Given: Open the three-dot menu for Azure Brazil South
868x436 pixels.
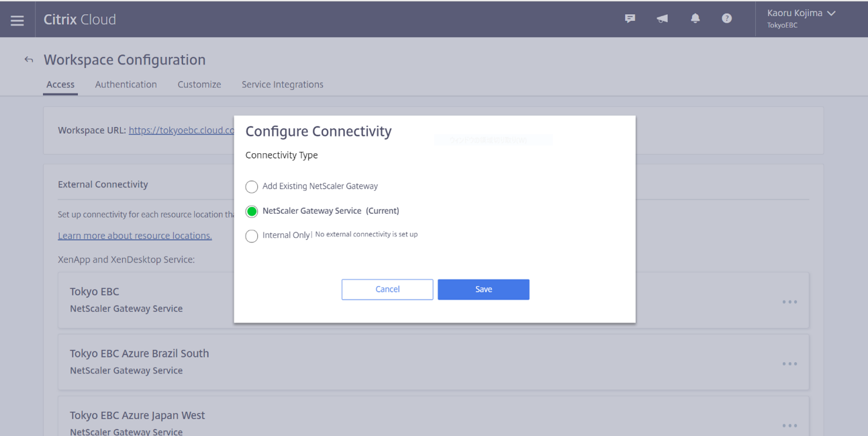Looking at the screenshot, I should click(789, 363).
